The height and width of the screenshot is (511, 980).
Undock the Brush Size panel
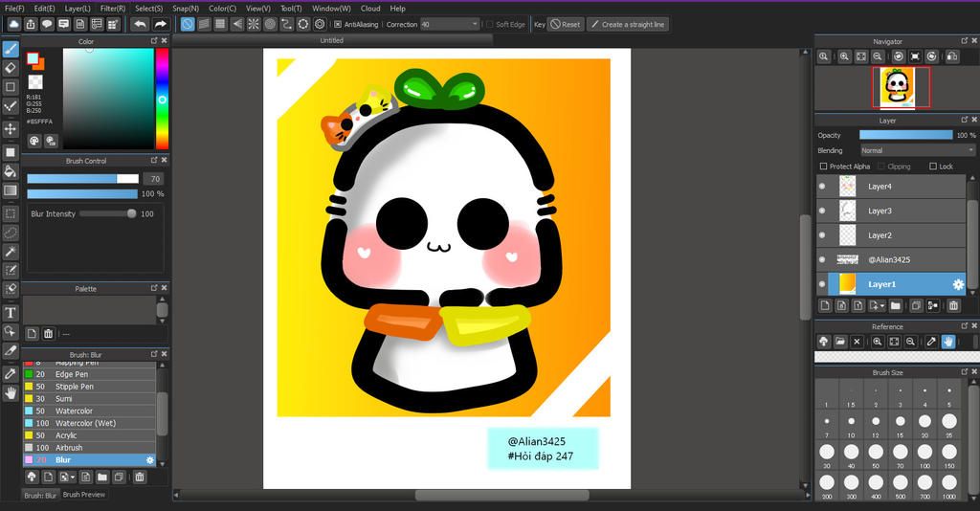[964, 371]
